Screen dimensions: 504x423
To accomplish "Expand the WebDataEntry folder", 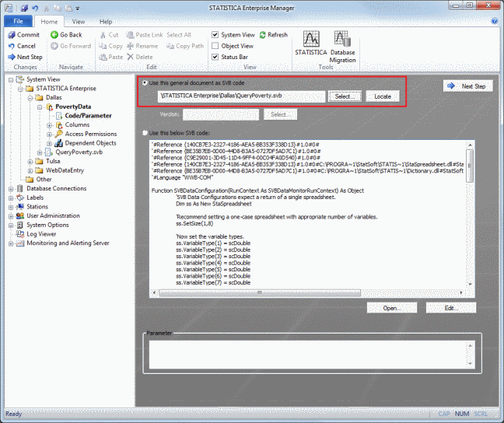I will 30,171.
